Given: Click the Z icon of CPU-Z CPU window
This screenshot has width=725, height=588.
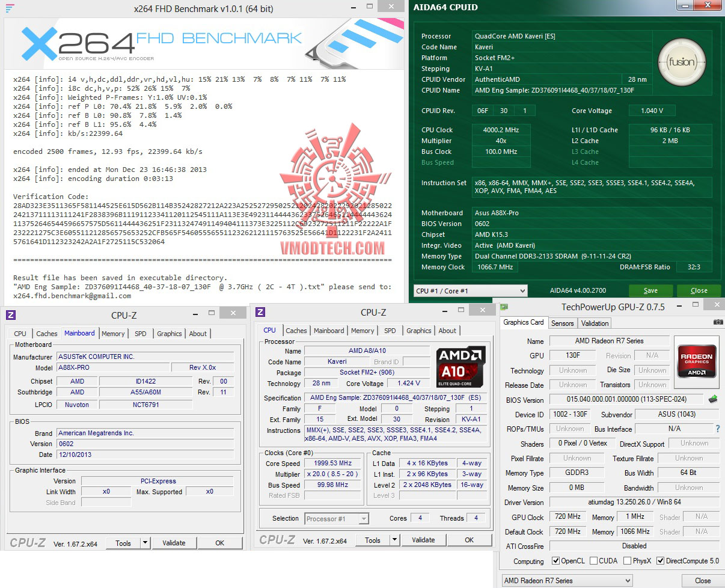Looking at the screenshot, I should (x=260, y=311).
